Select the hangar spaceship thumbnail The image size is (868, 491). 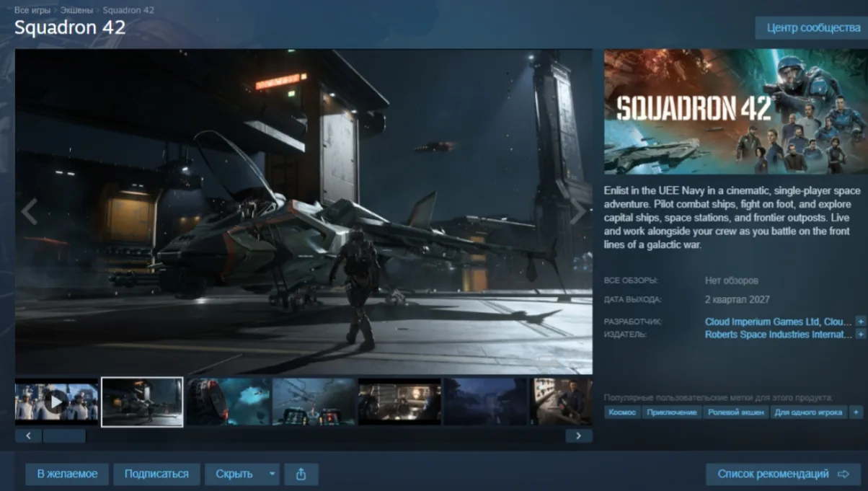(142, 402)
